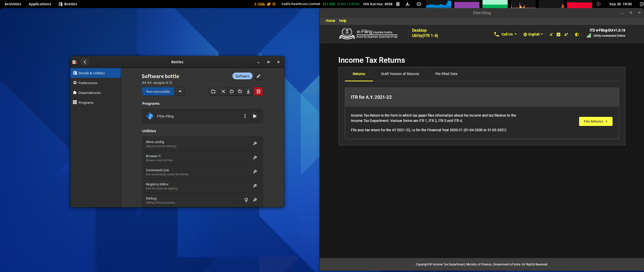Open Activities in the top bar
Image resolution: width=644 pixels, height=272 pixels.
[13, 4]
